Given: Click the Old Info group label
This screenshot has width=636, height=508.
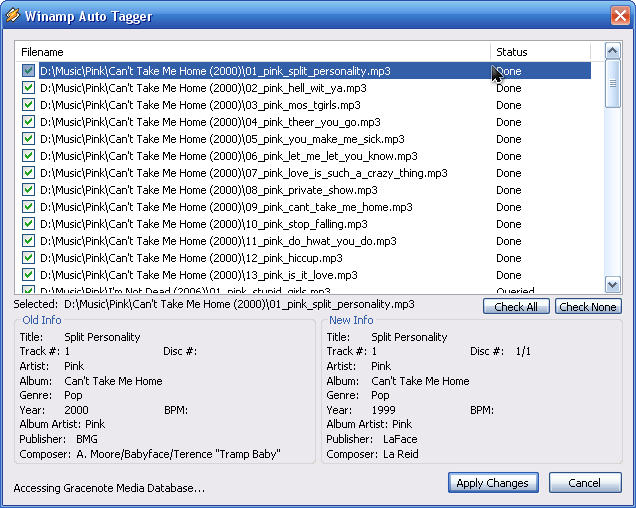Looking at the screenshot, I should 42,320.
